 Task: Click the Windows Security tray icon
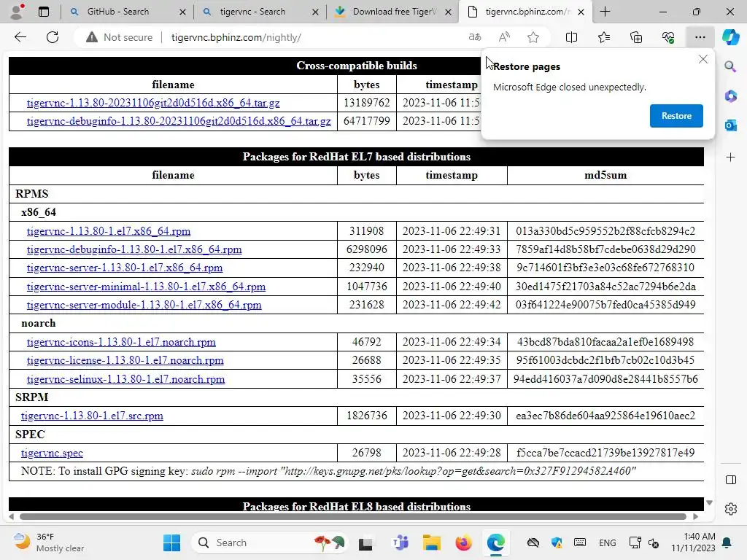556,542
